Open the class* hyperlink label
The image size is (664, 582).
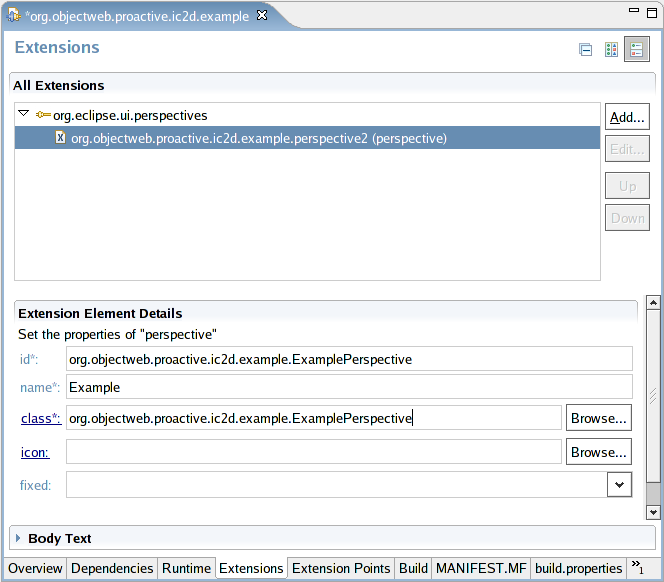(40, 419)
